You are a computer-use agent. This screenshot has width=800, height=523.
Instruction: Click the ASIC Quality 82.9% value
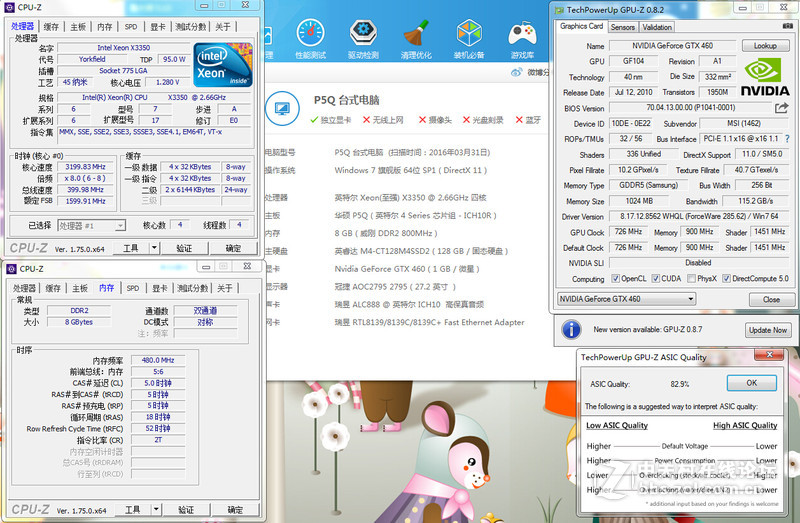(x=680, y=384)
